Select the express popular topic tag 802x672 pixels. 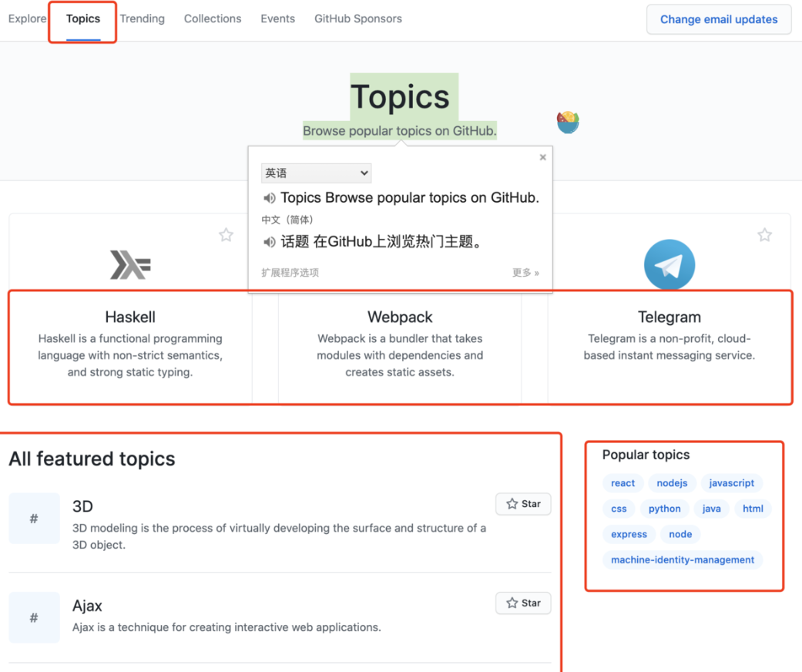point(629,534)
